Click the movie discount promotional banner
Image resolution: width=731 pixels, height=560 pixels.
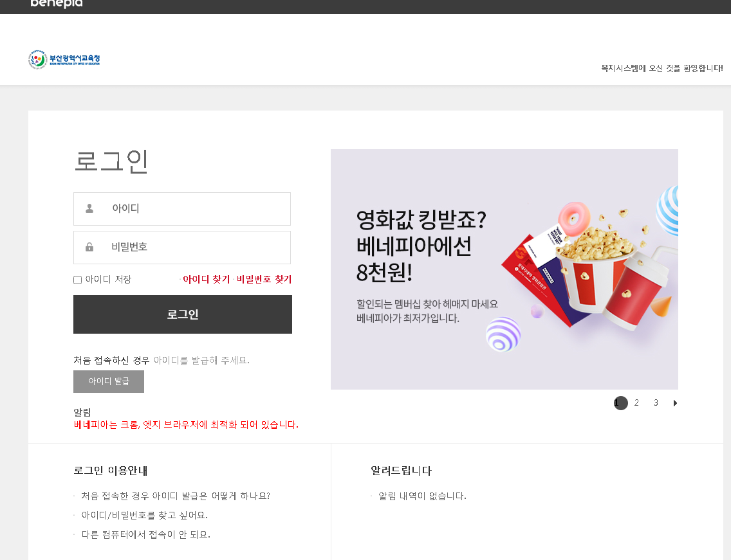pos(504,269)
